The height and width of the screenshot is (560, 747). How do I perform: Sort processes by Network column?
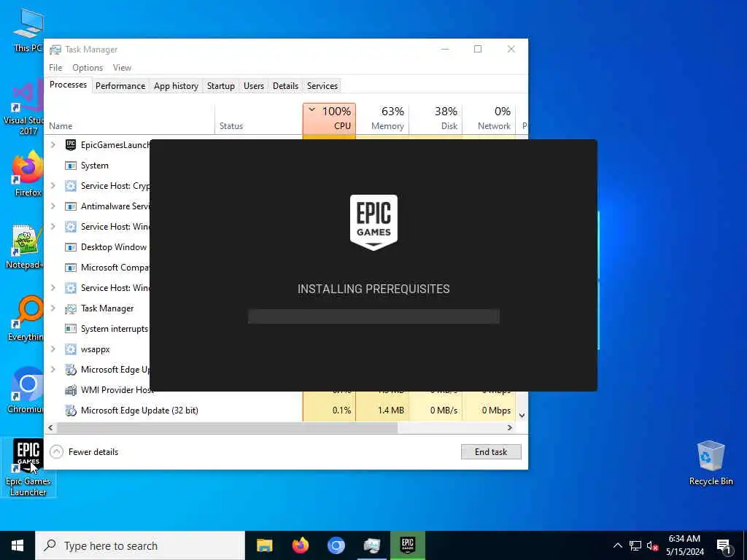pyautogui.click(x=489, y=119)
